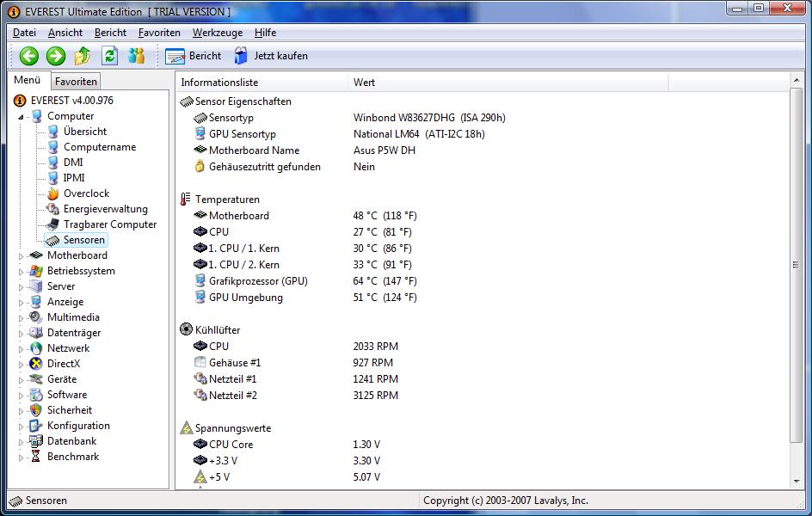Click the Sicherheit shield icon
This screenshot has height=516, width=812.
[x=36, y=410]
